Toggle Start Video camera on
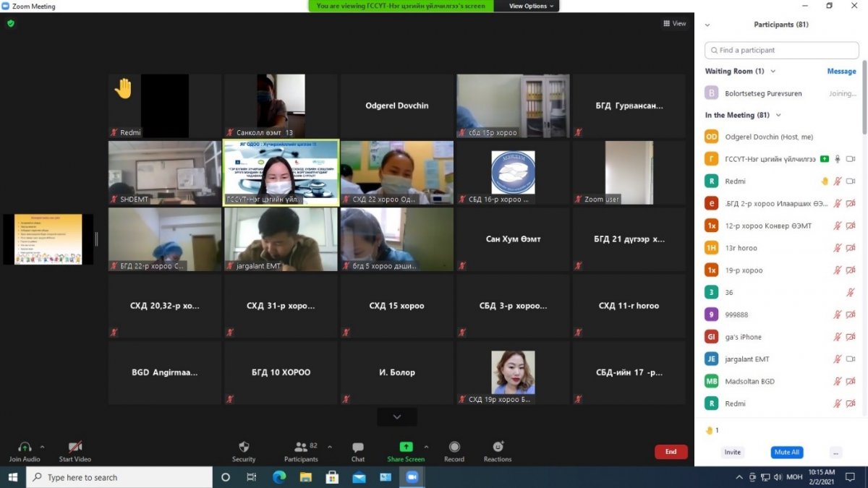The width and height of the screenshot is (868, 488). click(75, 447)
